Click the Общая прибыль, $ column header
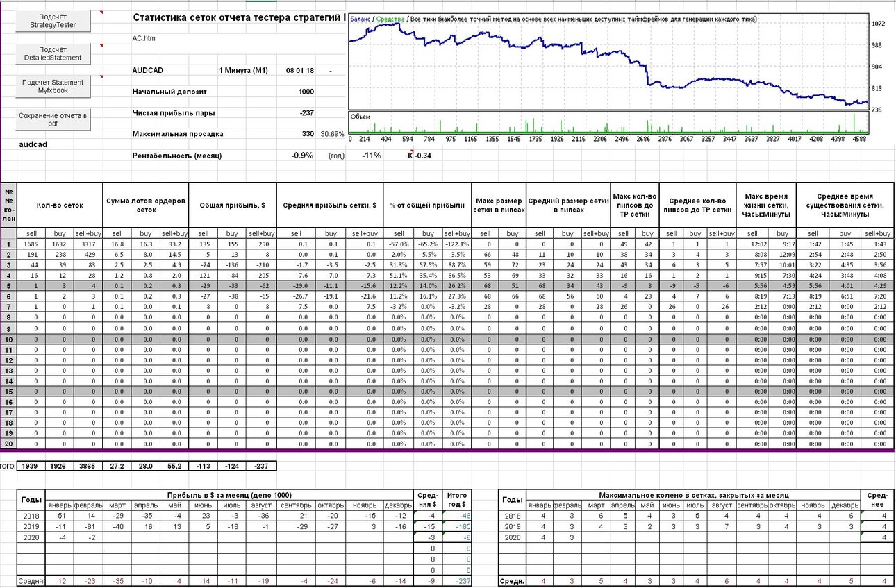This screenshot has height=588, width=896. click(x=233, y=205)
